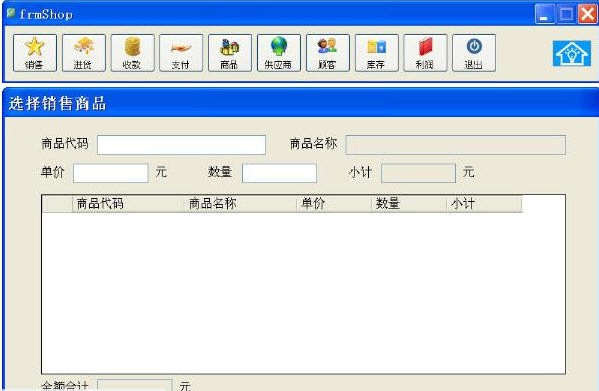Viewport: 599px width, 391px height.
Task: Focus the 单价 price input field
Action: pos(110,173)
